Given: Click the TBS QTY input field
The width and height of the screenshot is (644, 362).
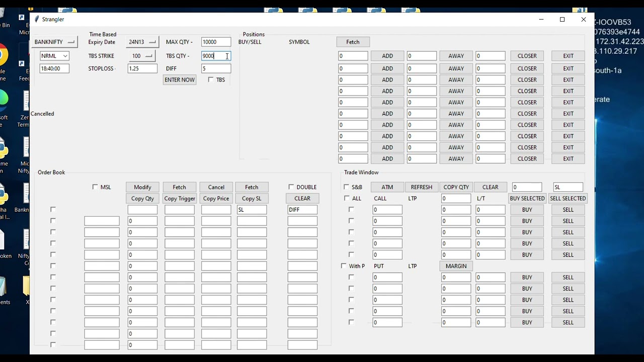Looking at the screenshot, I should pos(216,56).
